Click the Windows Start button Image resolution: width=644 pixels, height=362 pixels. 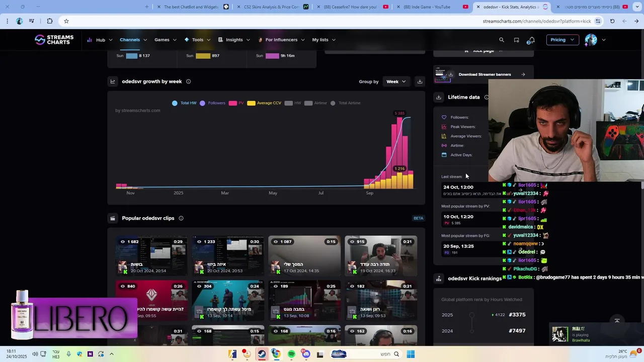pos(411,354)
